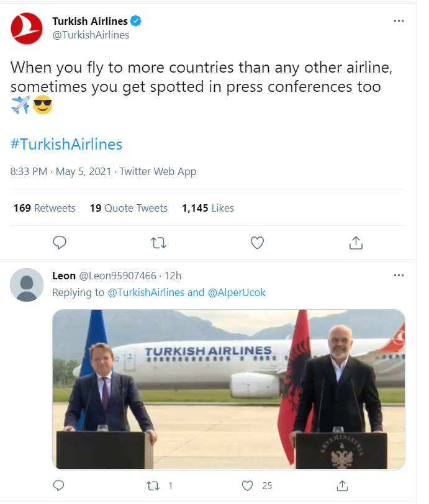
Task: Click the #TurkishAirlines hashtag
Action: click(66, 145)
